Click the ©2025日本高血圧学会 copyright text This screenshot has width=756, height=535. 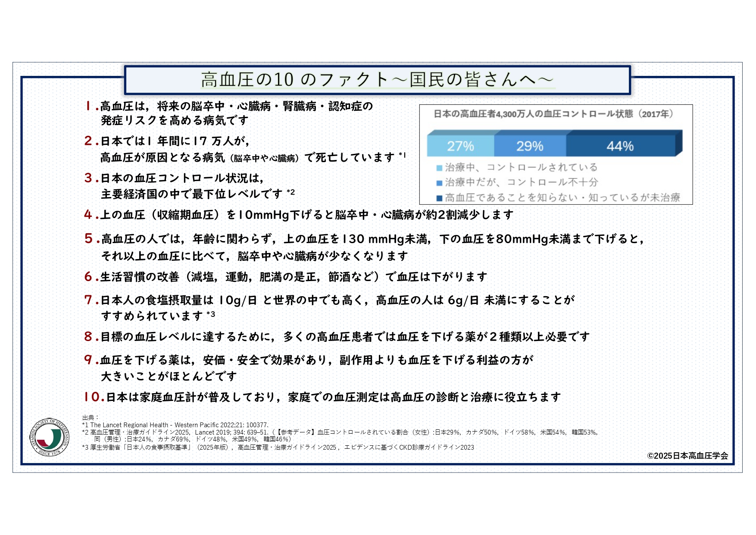click(x=687, y=456)
